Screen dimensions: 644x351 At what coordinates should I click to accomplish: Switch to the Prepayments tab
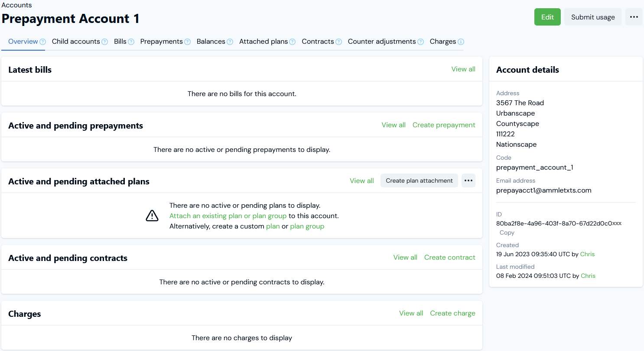click(161, 42)
